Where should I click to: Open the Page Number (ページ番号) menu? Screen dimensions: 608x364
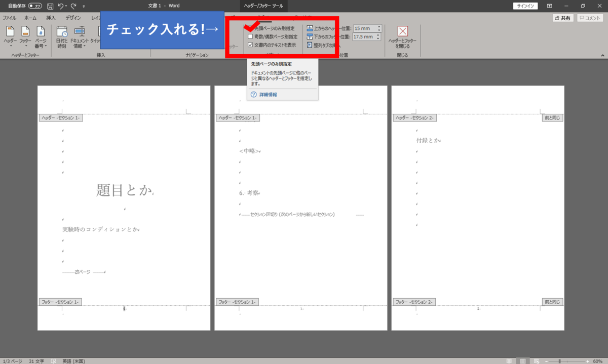coord(41,36)
